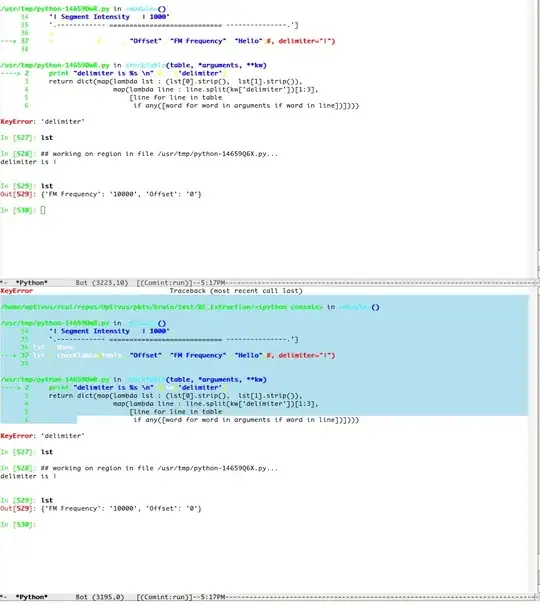Click the *Python* buffer name in upper mode line
540x605 pixels.
(32, 282)
